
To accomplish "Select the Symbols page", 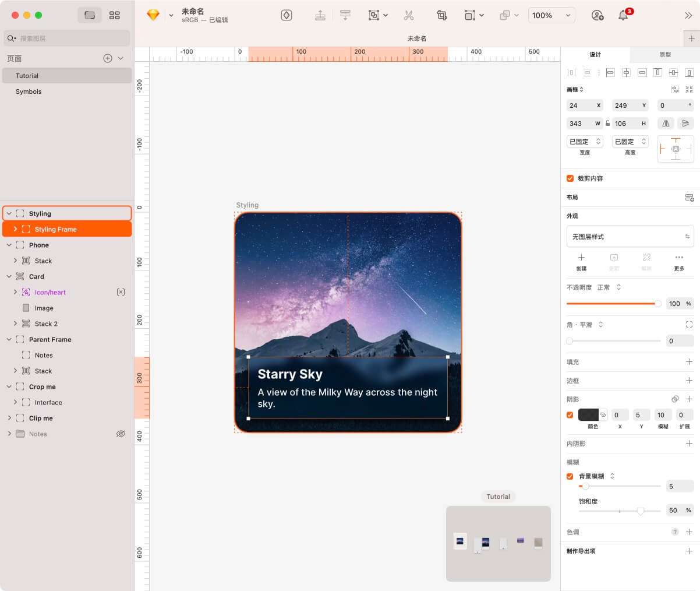I will (67, 92).
